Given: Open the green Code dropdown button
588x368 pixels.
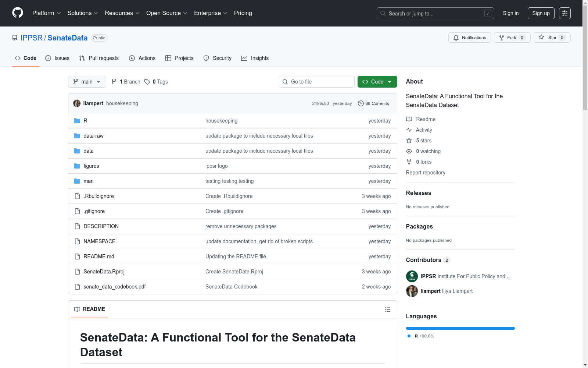Looking at the screenshot, I should click(x=377, y=82).
